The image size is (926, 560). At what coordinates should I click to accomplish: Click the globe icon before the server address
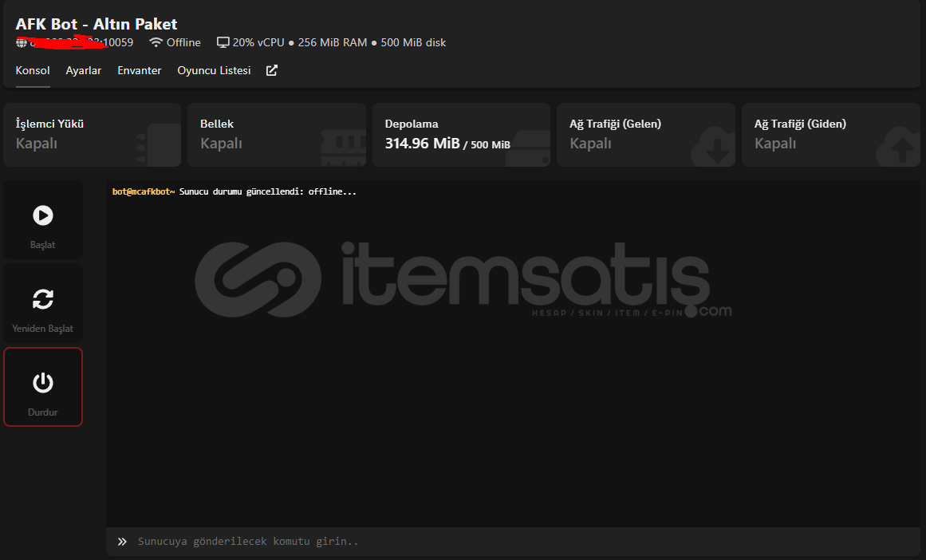(22, 42)
